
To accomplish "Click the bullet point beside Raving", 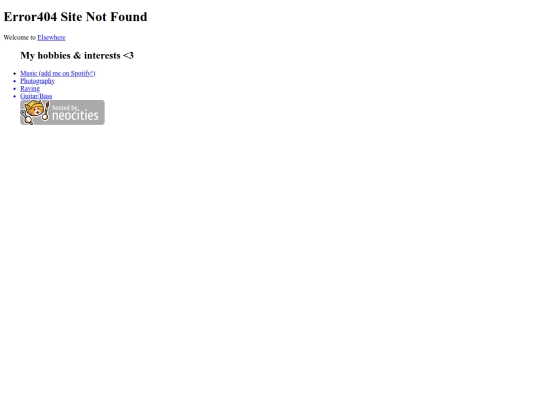I will pyautogui.click(x=14, y=89).
